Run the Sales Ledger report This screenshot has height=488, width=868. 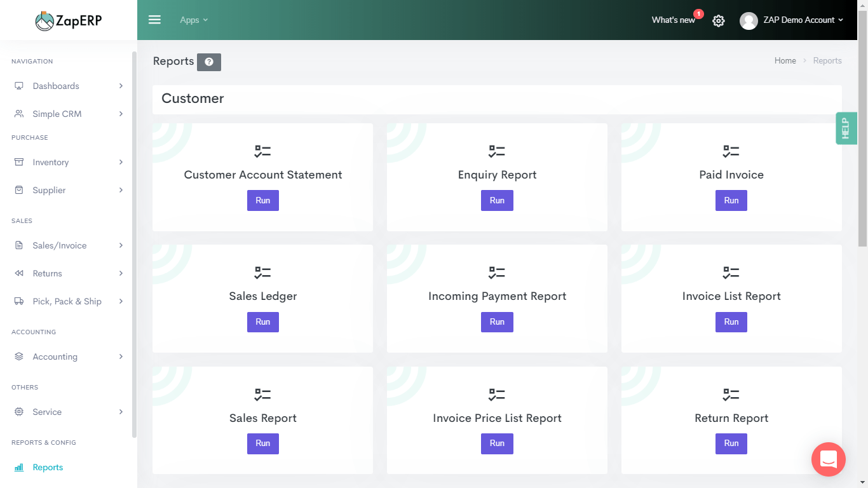tap(262, 322)
